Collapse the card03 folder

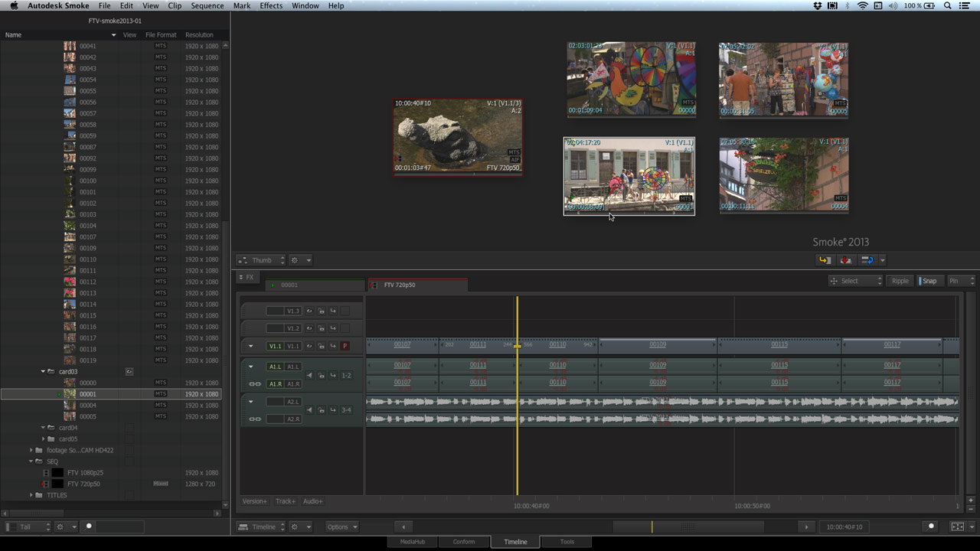(43, 372)
